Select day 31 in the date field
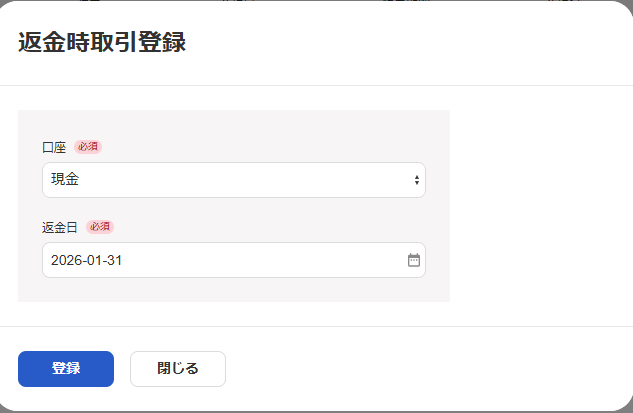The width and height of the screenshot is (633, 413). [x=114, y=260]
